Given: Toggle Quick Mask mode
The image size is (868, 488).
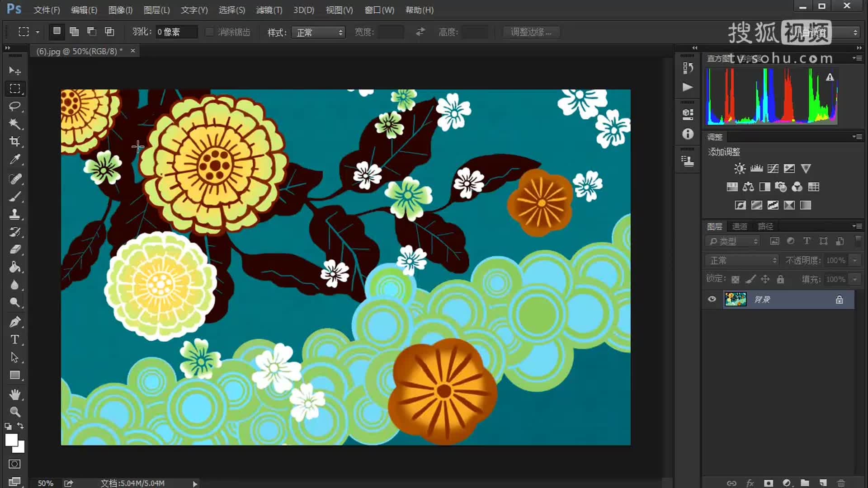Looking at the screenshot, I should tap(14, 464).
